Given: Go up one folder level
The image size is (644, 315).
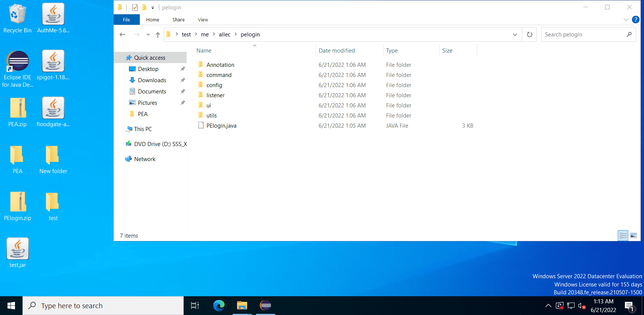Looking at the screenshot, I should (158, 35).
